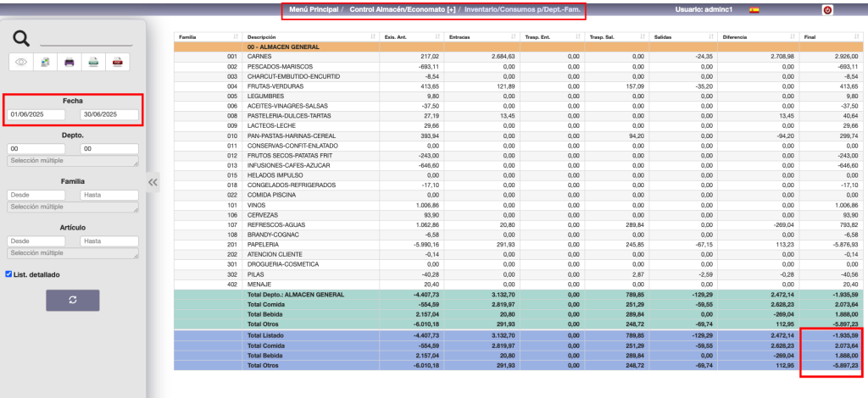This screenshot has width=868, height=398.
Task: Click the Spanish flag language icon
Action: click(754, 9)
